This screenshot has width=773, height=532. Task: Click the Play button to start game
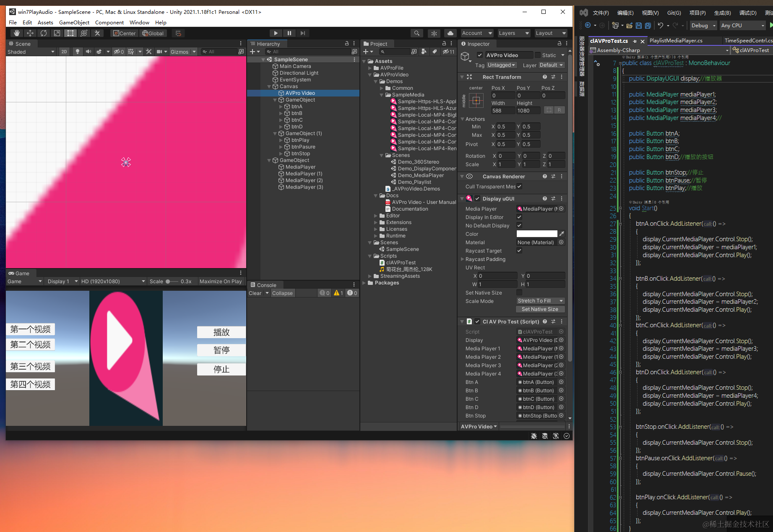coord(276,33)
